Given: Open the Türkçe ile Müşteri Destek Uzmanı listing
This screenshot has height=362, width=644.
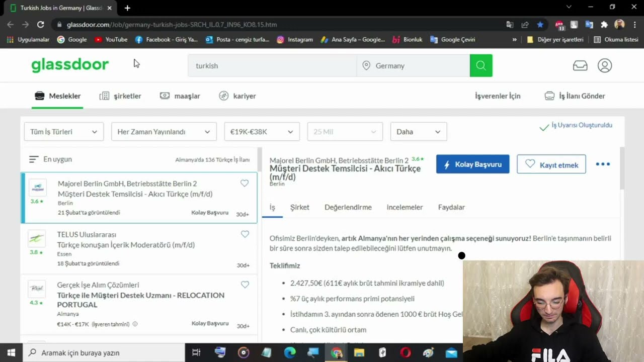Looking at the screenshot, I should [x=141, y=300].
